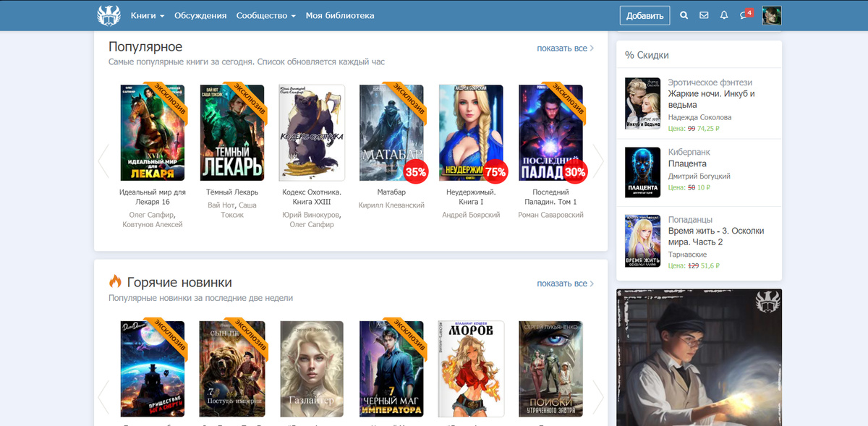Screen dimensions: 868x426
Task: Expand the Сообщество dropdown menu
Action: tap(265, 15)
